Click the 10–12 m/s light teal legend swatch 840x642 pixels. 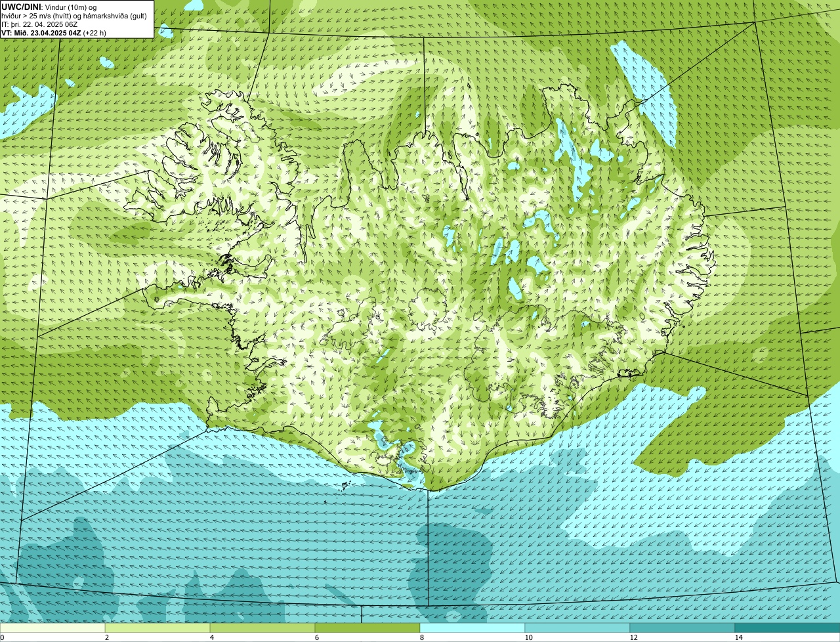tap(577, 628)
